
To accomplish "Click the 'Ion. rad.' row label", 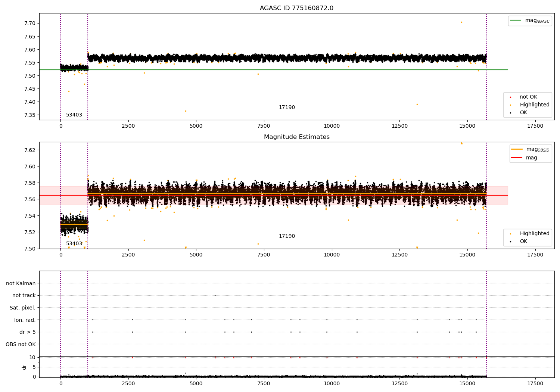I will pyautogui.click(x=25, y=320).
